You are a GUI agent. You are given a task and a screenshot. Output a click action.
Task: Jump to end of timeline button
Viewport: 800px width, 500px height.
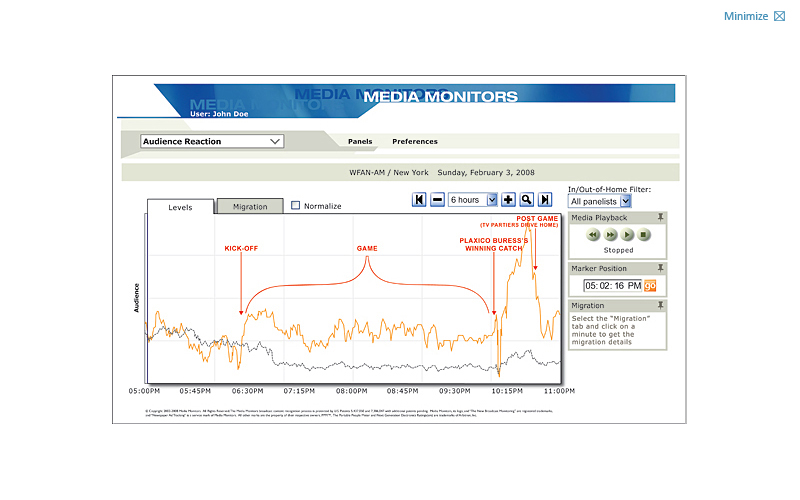(x=545, y=199)
